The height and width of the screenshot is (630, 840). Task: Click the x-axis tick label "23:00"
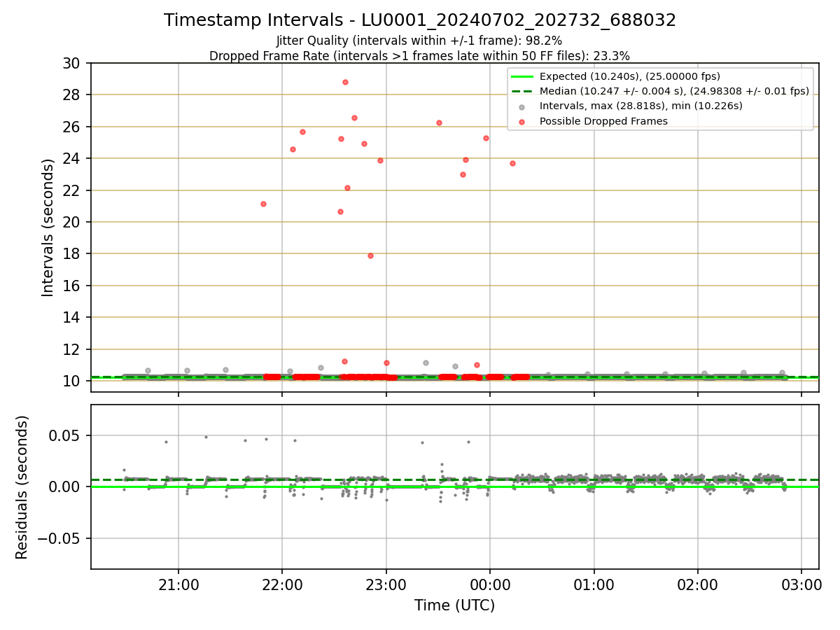tap(386, 584)
